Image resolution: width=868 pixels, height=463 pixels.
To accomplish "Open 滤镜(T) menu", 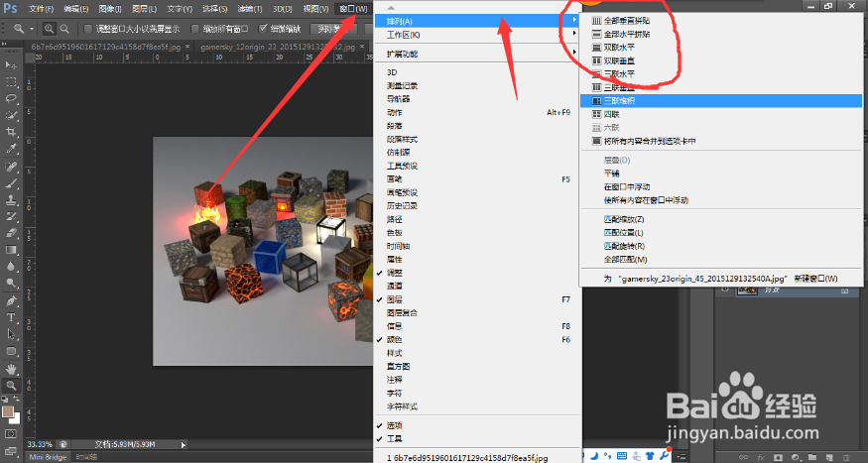I will click(x=250, y=9).
